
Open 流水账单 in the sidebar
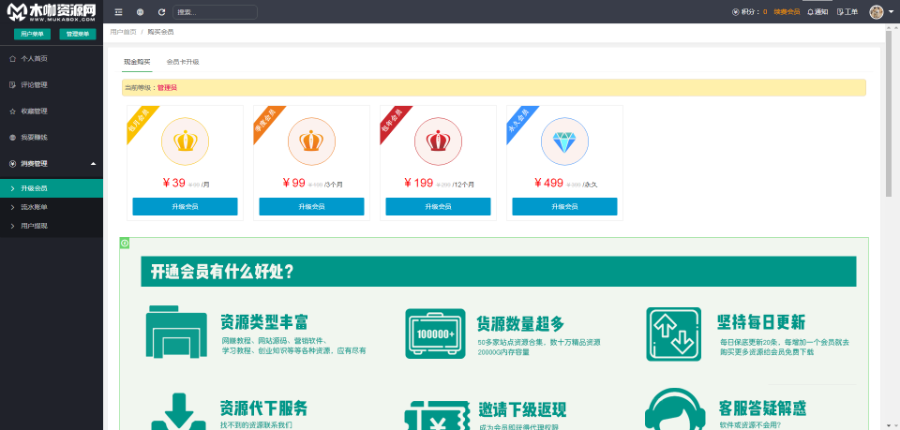click(x=34, y=207)
